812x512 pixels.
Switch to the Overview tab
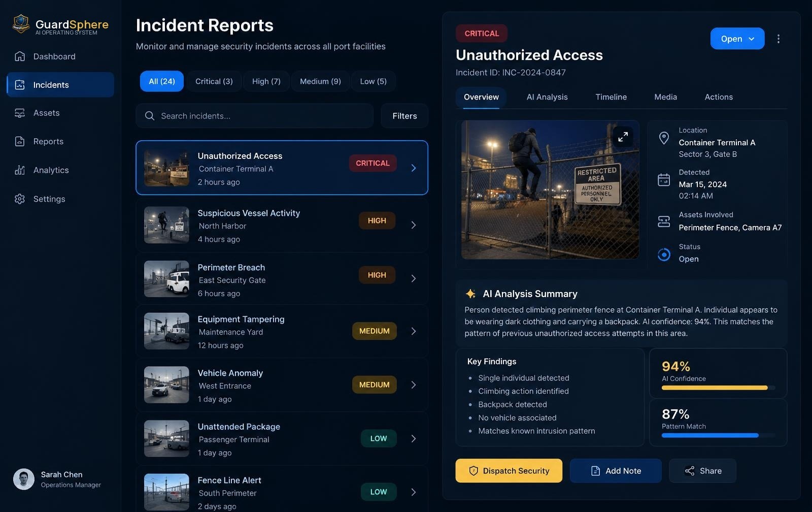pyautogui.click(x=481, y=97)
